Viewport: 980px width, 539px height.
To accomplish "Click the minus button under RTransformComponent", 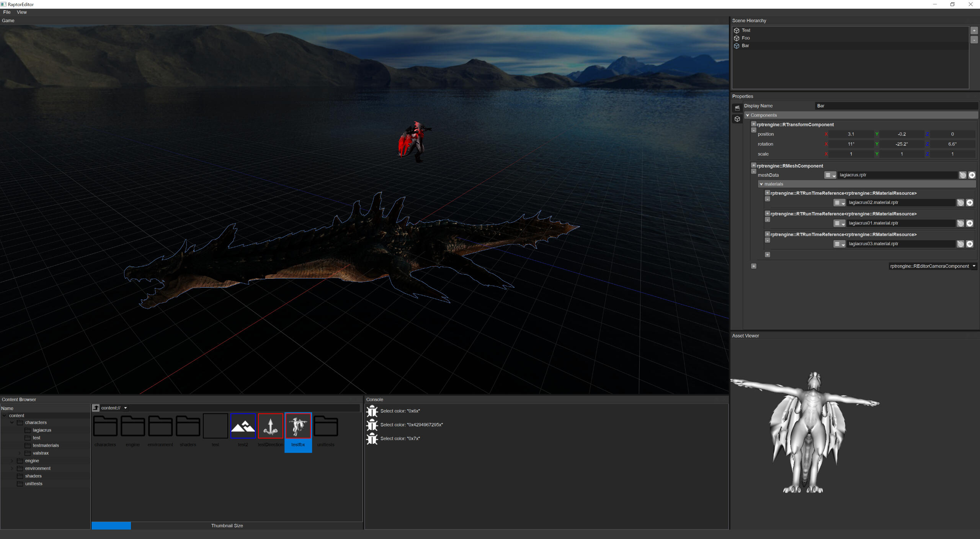I will coord(754,130).
